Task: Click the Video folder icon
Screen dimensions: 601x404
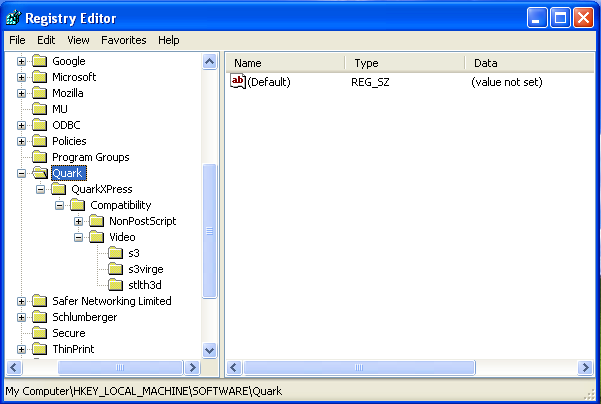Action: click(x=97, y=237)
